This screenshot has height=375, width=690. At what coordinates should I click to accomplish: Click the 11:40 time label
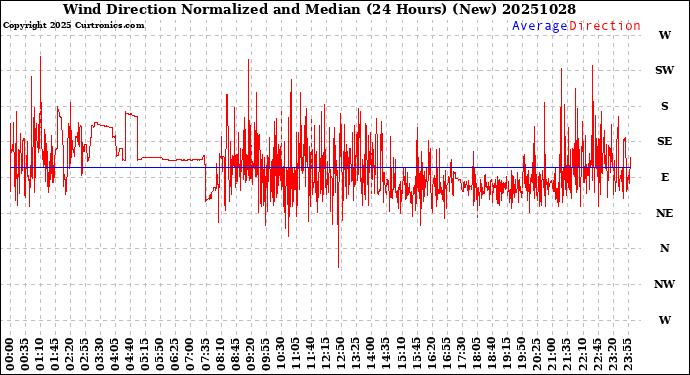click(x=310, y=353)
